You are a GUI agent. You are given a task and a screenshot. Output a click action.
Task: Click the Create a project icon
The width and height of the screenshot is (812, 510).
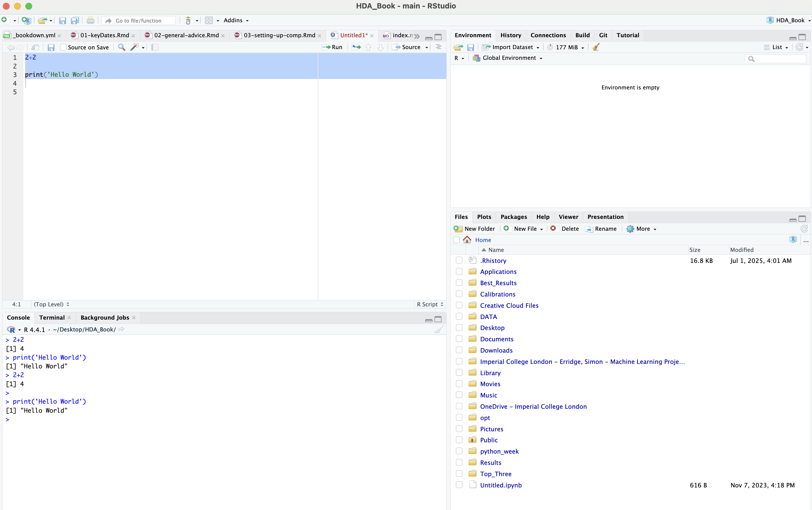[x=26, y=21]
